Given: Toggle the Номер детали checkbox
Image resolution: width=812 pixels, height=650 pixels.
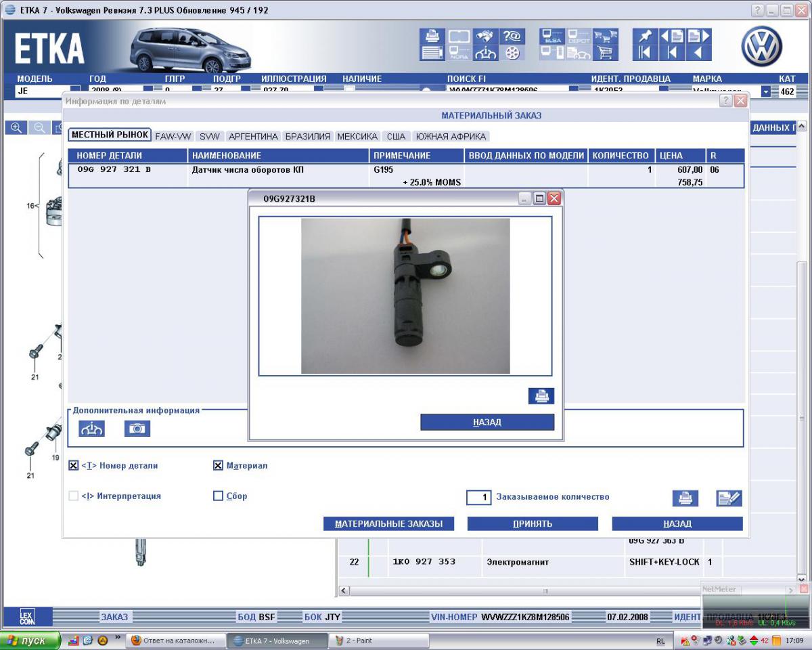Looking at the screenshot, I should point(74,466).
